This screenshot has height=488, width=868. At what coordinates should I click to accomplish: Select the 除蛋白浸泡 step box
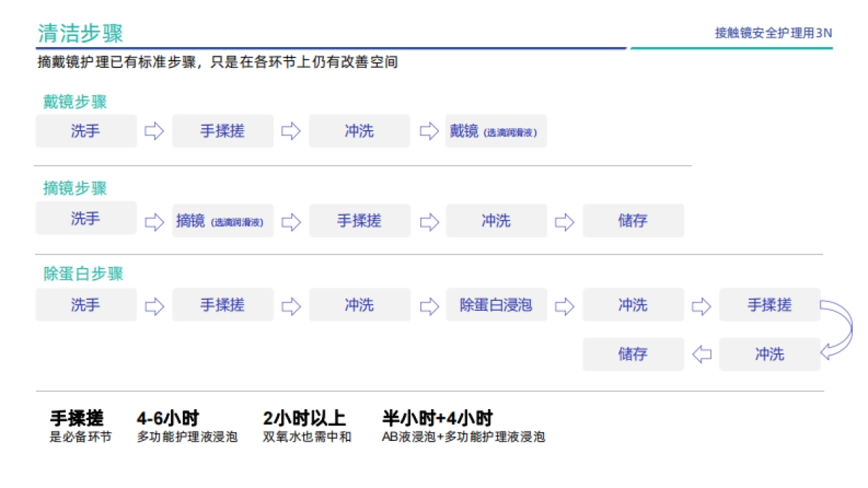click(496, 304)
